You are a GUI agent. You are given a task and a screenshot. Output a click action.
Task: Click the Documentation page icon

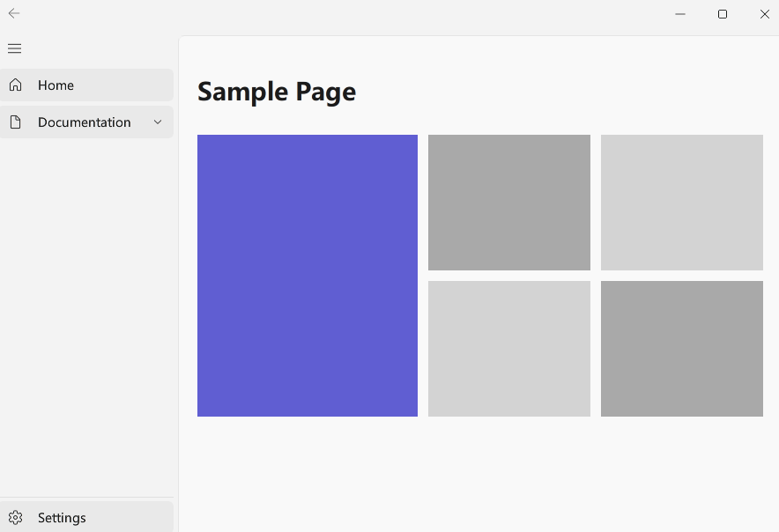[15, 122]
